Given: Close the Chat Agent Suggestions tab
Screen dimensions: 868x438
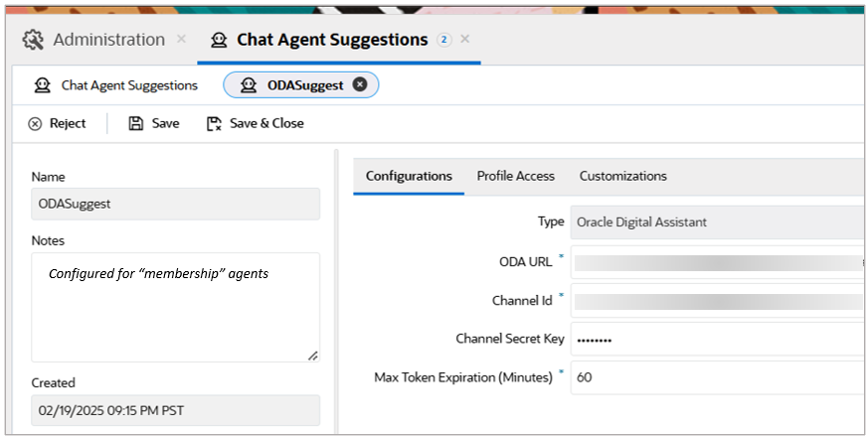Looking at the screenshot, I should 465,41.
